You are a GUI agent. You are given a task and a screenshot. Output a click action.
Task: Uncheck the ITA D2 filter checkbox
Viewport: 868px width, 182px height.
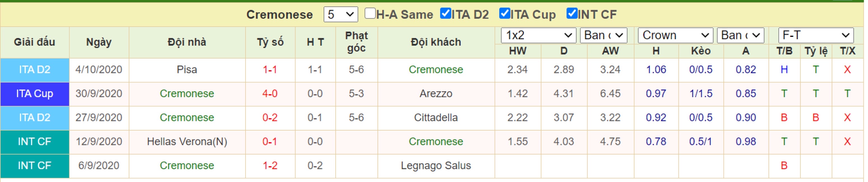tap(445, 13)
